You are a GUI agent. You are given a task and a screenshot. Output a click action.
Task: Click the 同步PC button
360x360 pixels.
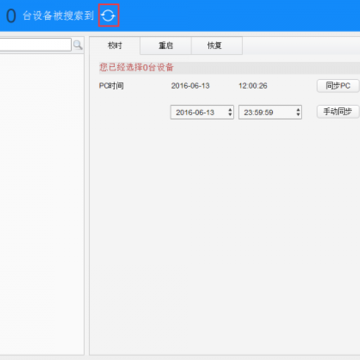point(338,86)
